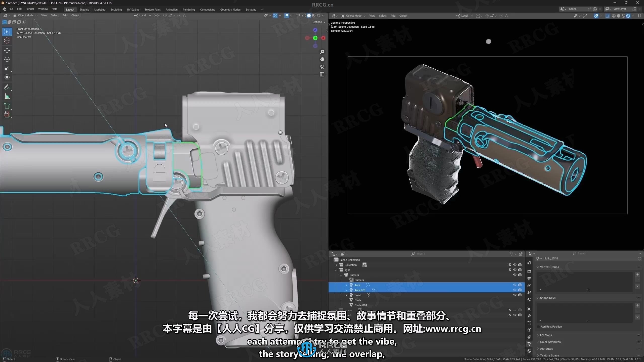Activate the Transform tool
This screenshot has height=362, width=644.
point(7,77)
